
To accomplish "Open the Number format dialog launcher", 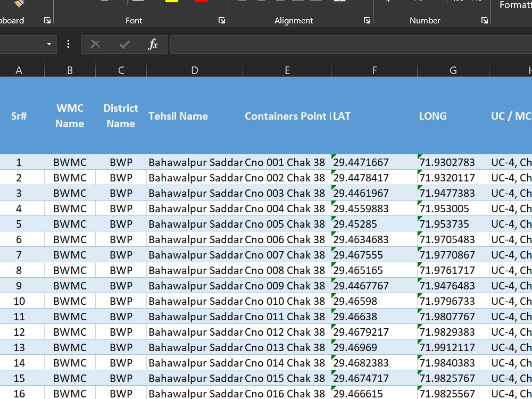I will [x=485, y=21].
